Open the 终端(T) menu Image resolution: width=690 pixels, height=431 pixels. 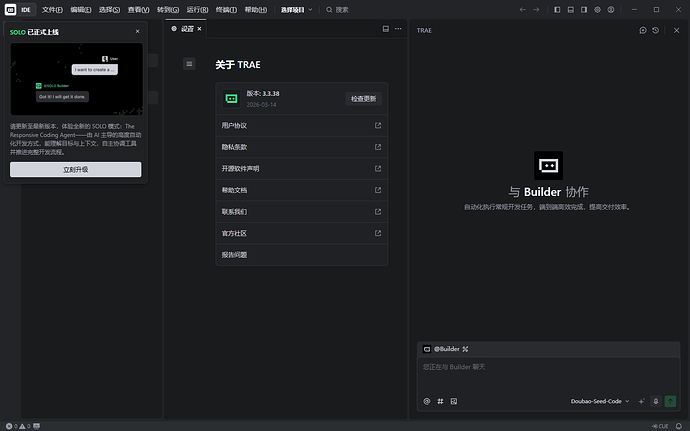pos(227,10)
